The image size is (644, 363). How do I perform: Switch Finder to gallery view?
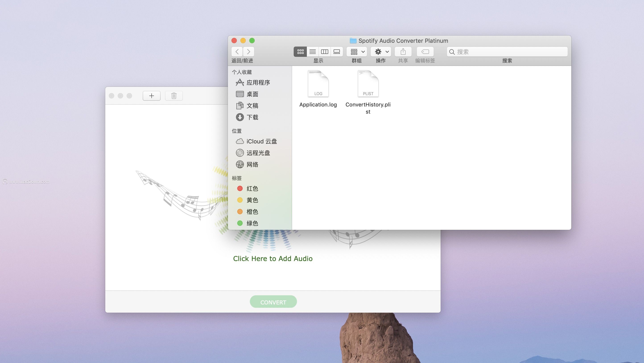click(337, 52)
